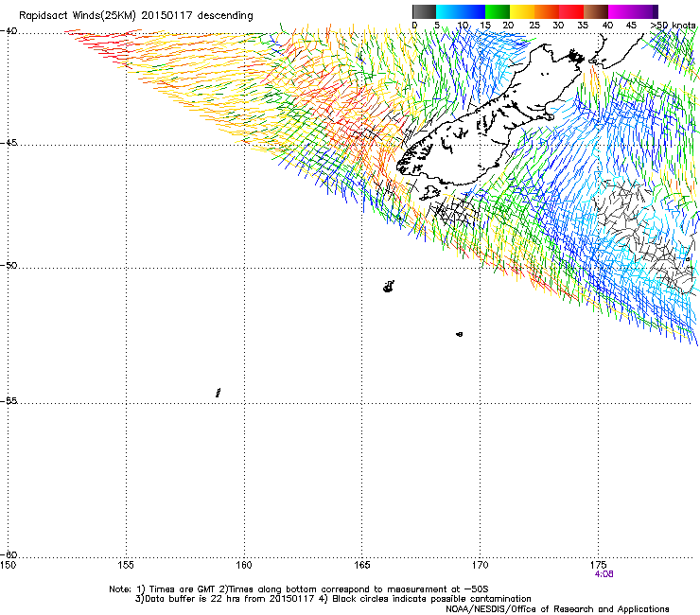Click the legend tick label 15
The height and width of the screenshot is (615, 700).
coord(485,26)
